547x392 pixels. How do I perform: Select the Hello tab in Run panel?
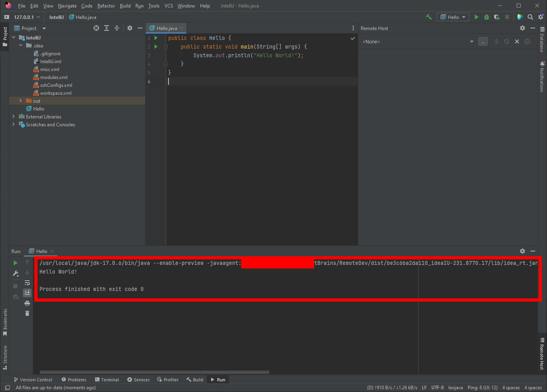pos(41,251)
